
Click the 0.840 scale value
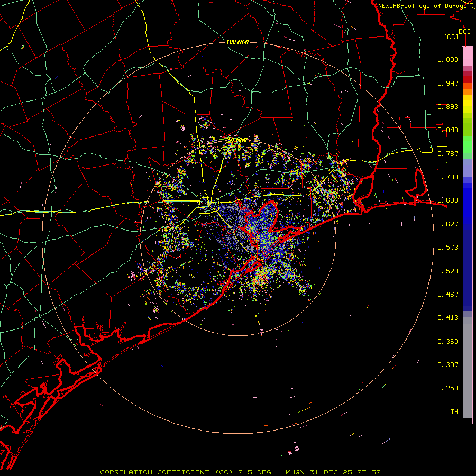[x=448, y=130]
